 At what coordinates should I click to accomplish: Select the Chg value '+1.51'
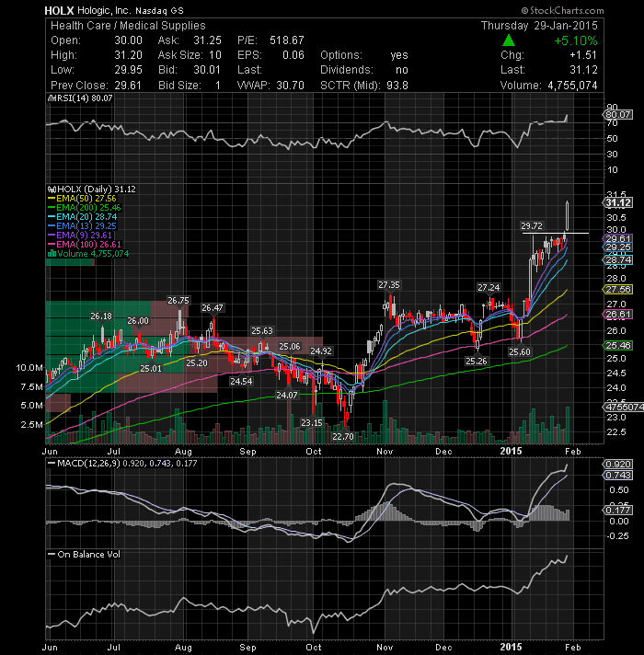pyautogui.click(x=583, y=55)
